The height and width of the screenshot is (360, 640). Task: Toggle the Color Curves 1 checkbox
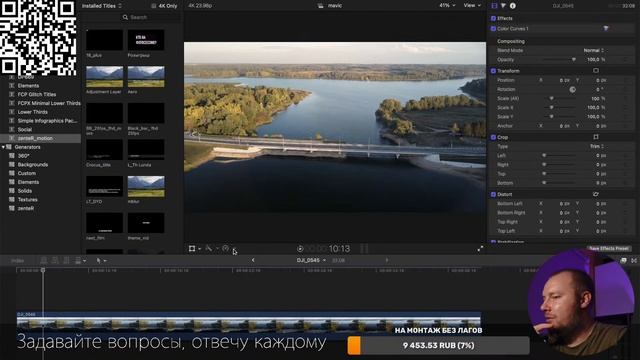[x=493, y=29]
